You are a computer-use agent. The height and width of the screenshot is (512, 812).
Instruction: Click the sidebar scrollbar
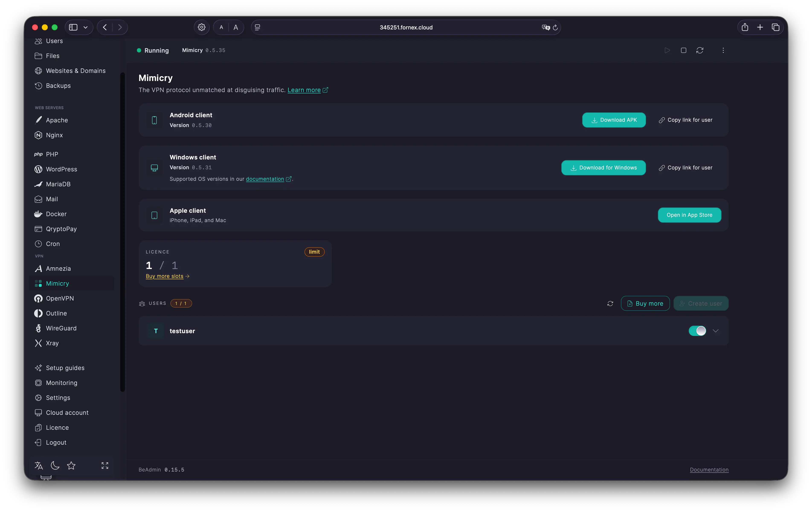tap(122, 232)
